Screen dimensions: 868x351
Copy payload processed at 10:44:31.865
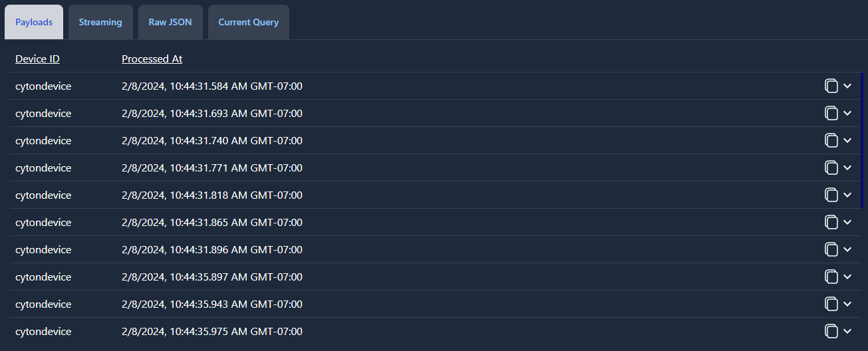click(831, 222)
